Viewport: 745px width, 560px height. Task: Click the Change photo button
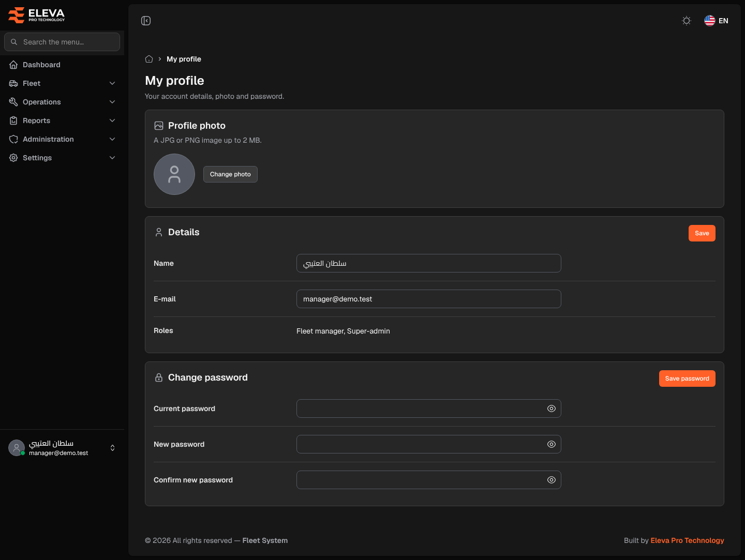tap(230, 174)
